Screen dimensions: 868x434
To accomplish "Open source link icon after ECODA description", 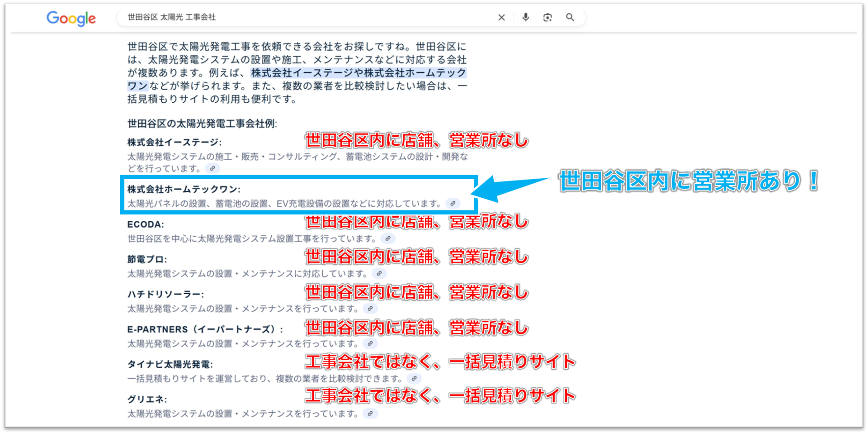I will (x=388, y=238).
